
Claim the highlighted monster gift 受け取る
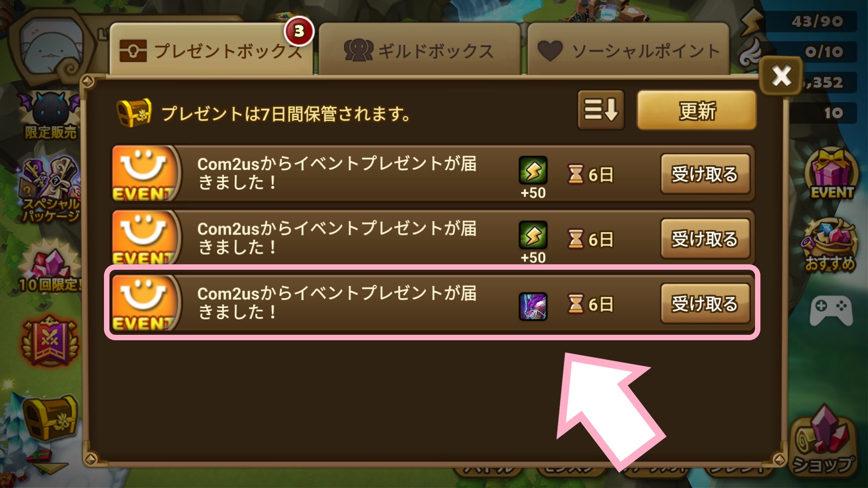click(x=705, y=304)
